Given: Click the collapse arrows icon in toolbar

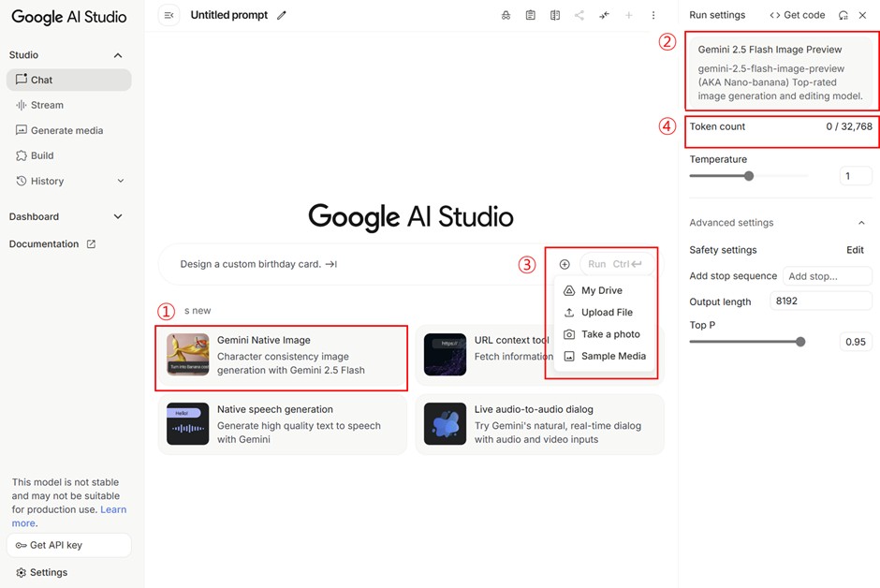Looking at the screenshot, I should pos(604,15).
